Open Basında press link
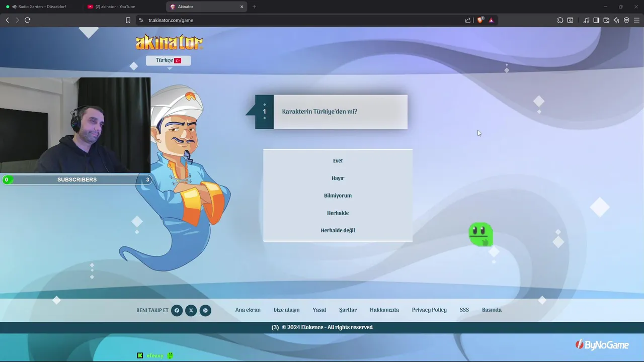 [x=492, y=310]
